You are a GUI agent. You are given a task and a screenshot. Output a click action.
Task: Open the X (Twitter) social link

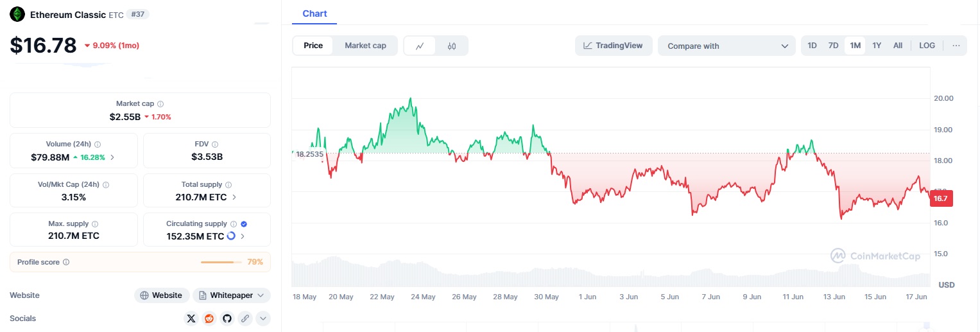(x=191, y=319)
